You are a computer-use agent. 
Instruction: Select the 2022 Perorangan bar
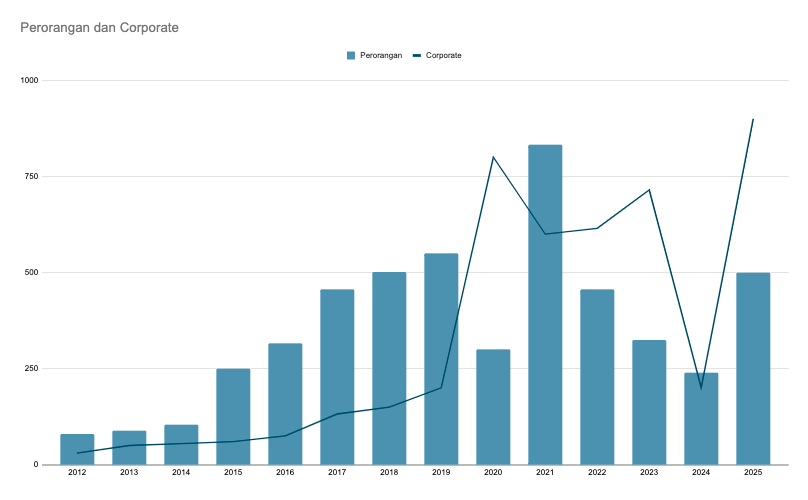597,376
